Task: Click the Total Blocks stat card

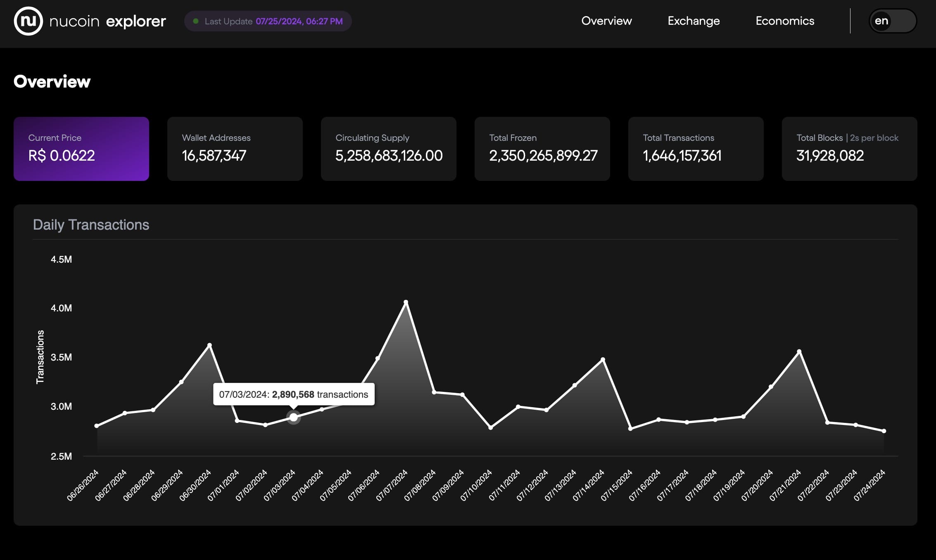Action: coord(849,149)
